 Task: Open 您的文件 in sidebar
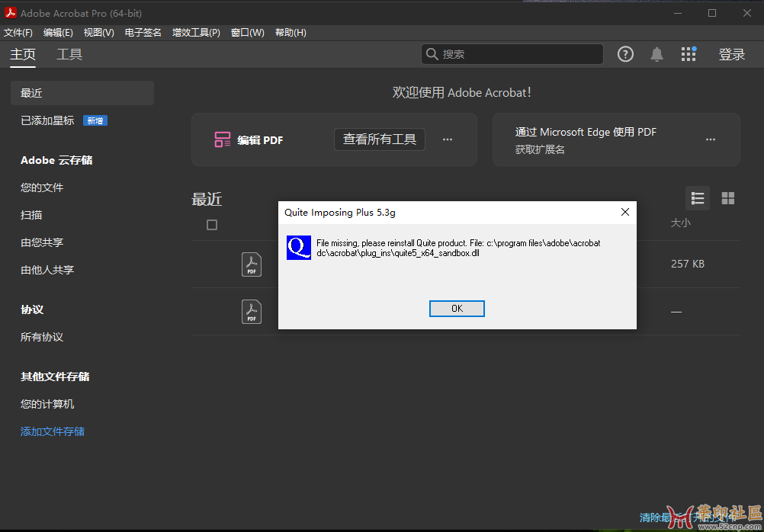coord(42,187)
